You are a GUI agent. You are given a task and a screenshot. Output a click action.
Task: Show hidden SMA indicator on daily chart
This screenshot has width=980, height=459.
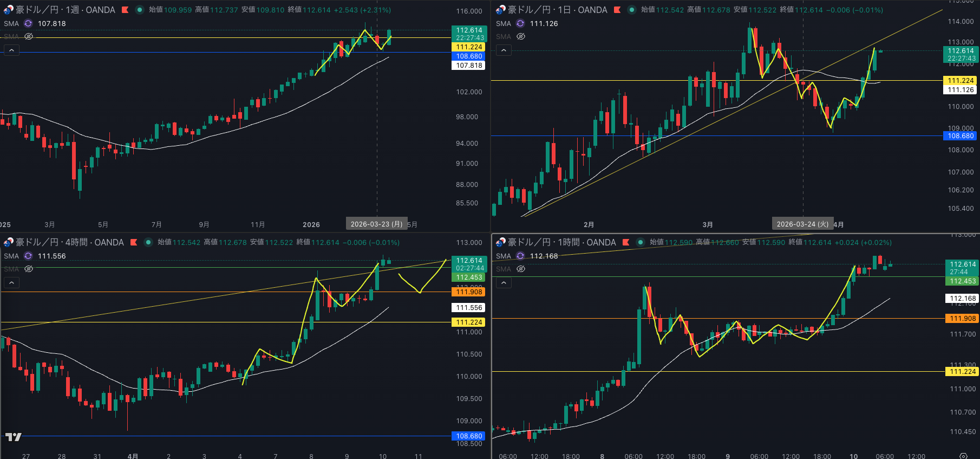[x=521, y=36]
